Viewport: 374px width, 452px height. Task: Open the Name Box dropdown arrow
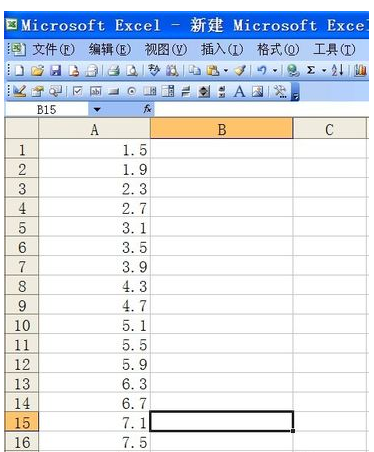(97, 109)
